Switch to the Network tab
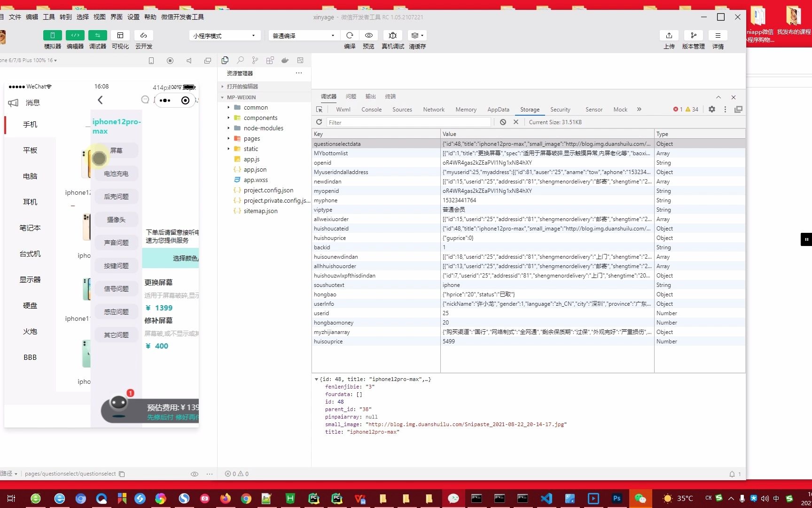Viewport: 812px width, 508px height. click(433, 110)
